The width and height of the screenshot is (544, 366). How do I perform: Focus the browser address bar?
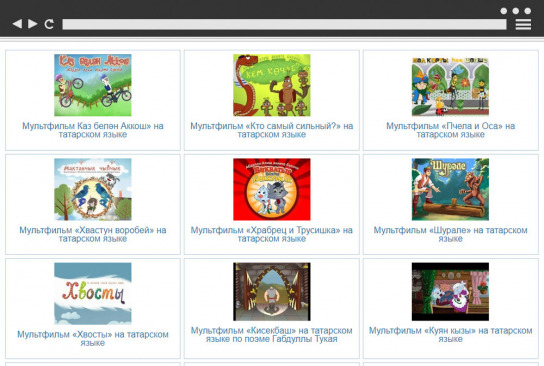pos(284,24)
